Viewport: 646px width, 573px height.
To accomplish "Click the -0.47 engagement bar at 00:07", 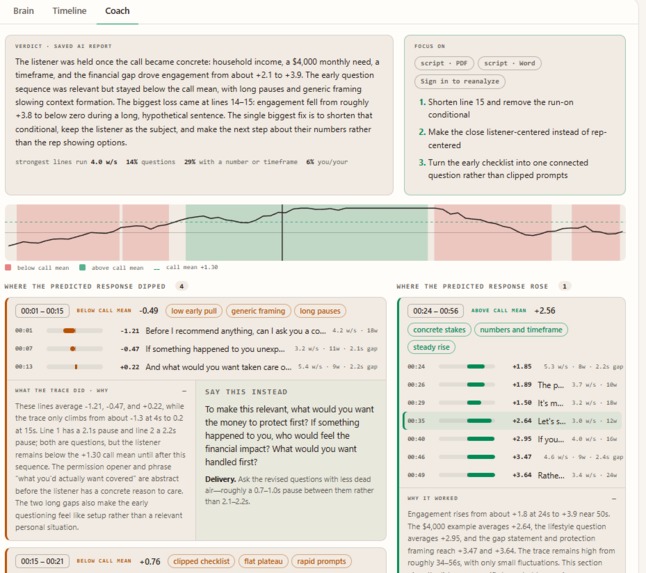I will pos(73,349).
